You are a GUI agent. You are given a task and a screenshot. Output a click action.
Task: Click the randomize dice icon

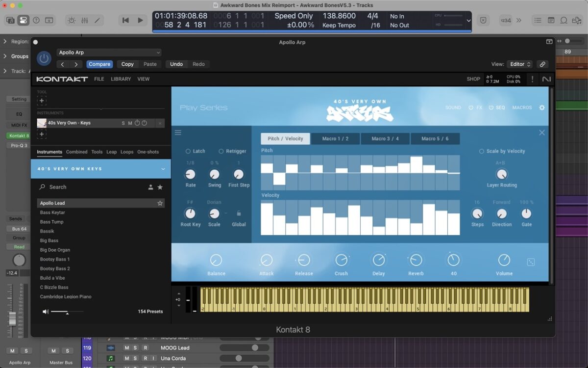531,263
